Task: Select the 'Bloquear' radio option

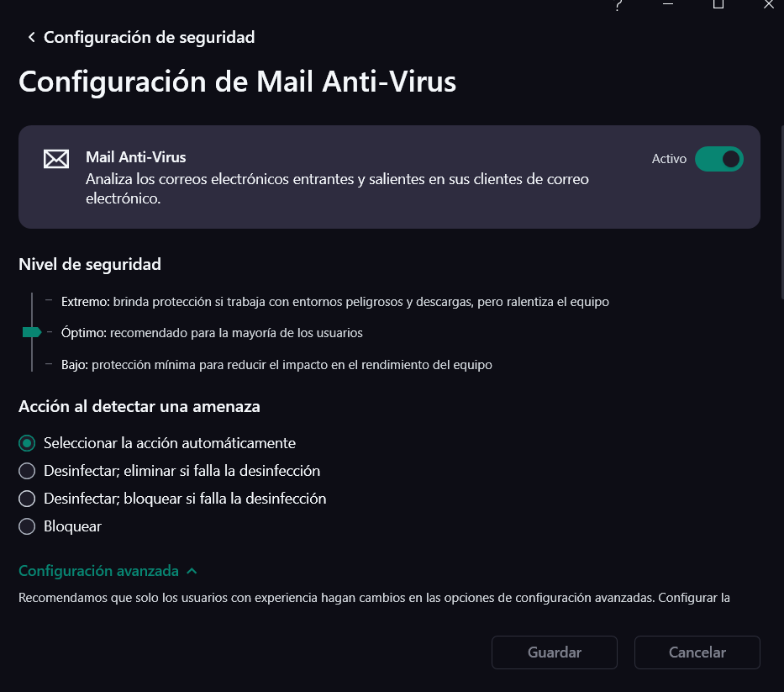Action: 27,526
